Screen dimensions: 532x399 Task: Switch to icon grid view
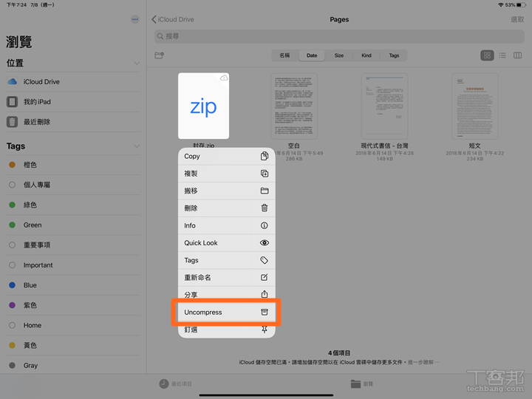pos(487,55)
